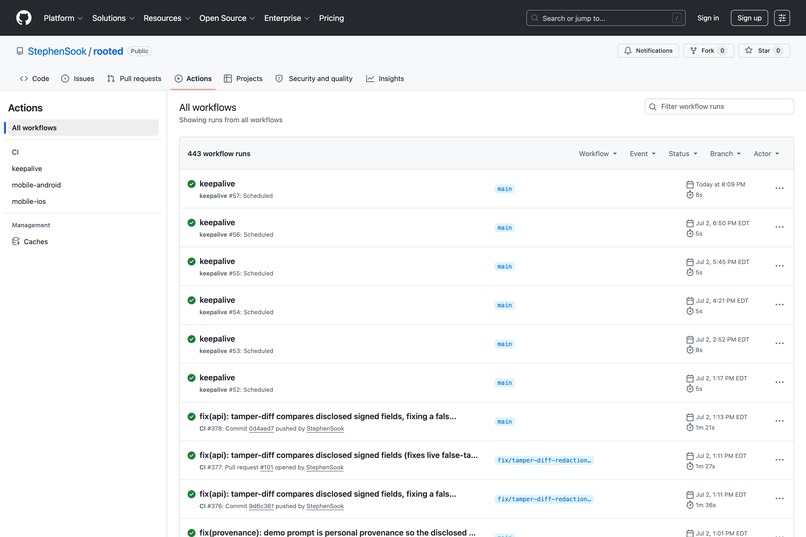Click the search magnifier icon in the header
This screenshot has height=537, width=806.
tap(535, 18)
